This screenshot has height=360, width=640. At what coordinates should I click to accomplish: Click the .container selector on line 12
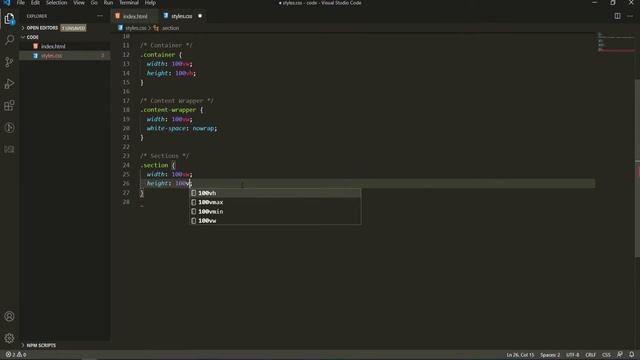(x=158, y=55)
